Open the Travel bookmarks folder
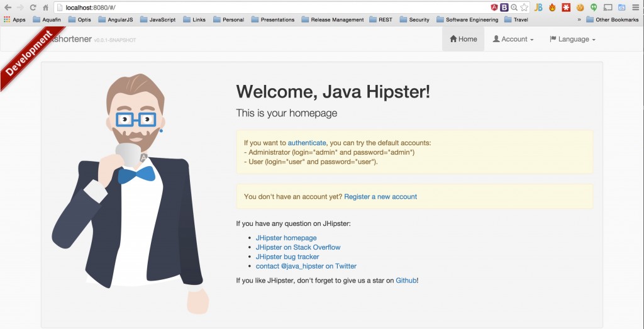This screenshot has width=644, height=329. (516, 20)
